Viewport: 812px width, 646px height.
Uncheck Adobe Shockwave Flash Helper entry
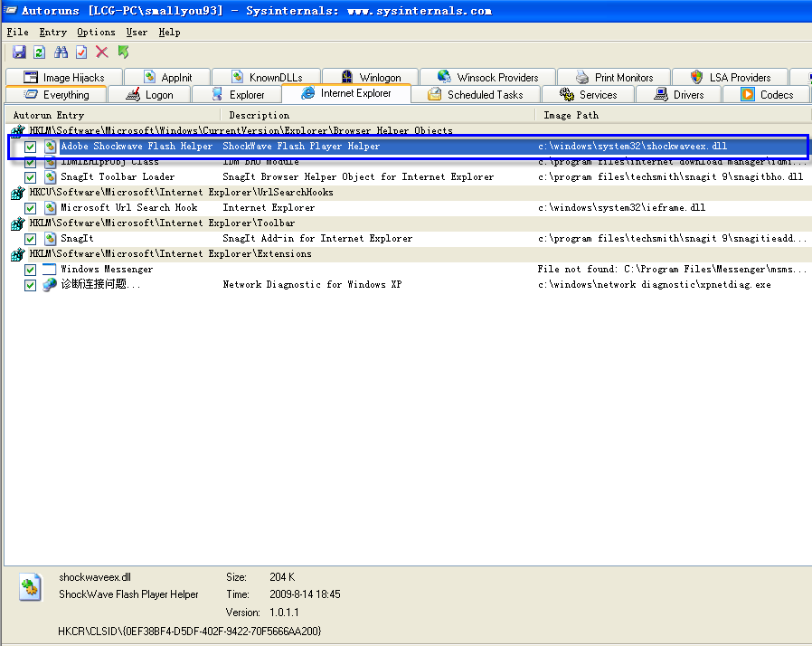point(30,147)
